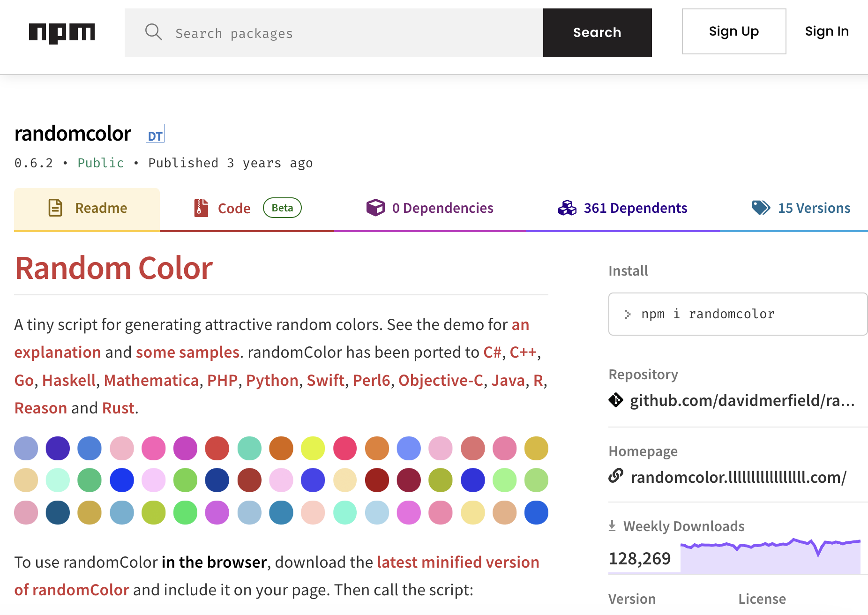
Task: Open the Haskell port link
Action: click(x=69, y=380)
